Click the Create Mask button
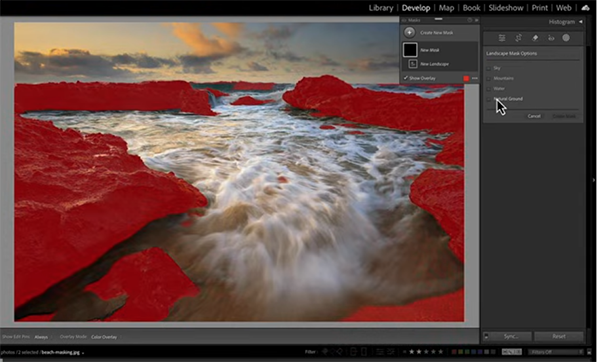The width and height of the screenshot is (601, 362). click(x=564, y=116)
